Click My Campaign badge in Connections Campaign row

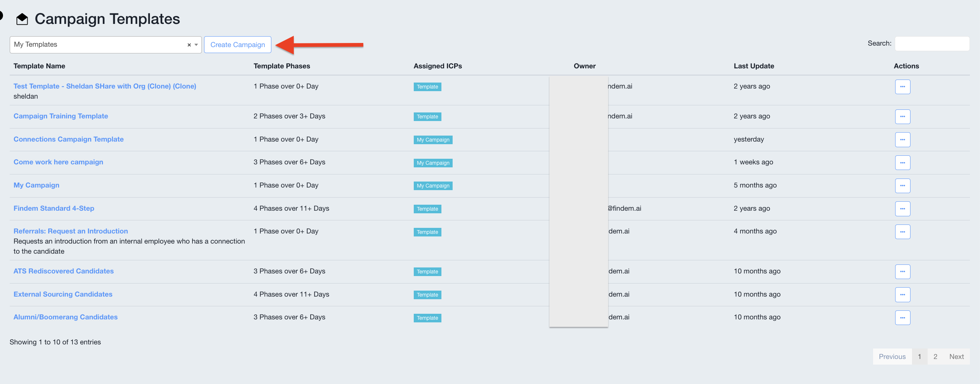pyautogui.click(x=433, y=140)
